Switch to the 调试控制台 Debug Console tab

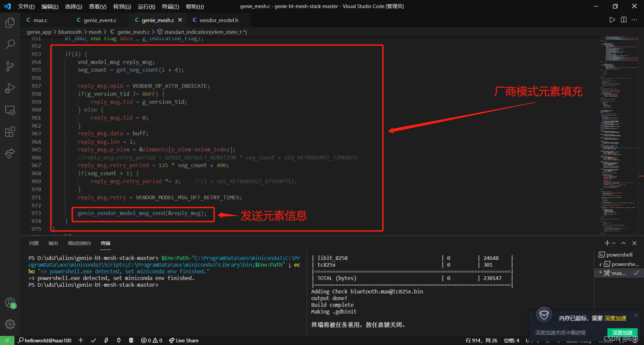(79, 243)
